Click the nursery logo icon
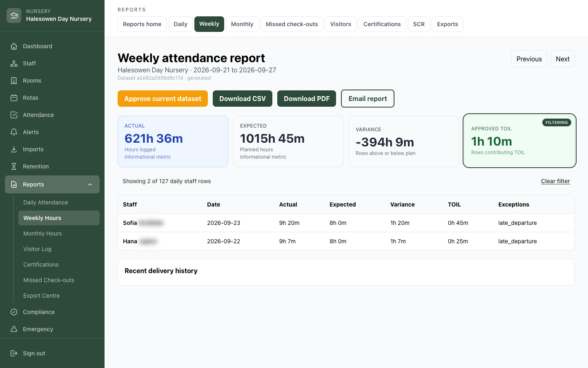588x368 pixels. (x=14, y=16)
